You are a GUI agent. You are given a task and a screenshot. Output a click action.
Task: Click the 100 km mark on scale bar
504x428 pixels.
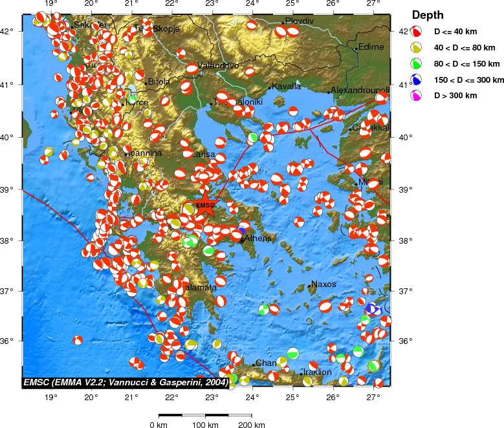(x=206, y=424)
